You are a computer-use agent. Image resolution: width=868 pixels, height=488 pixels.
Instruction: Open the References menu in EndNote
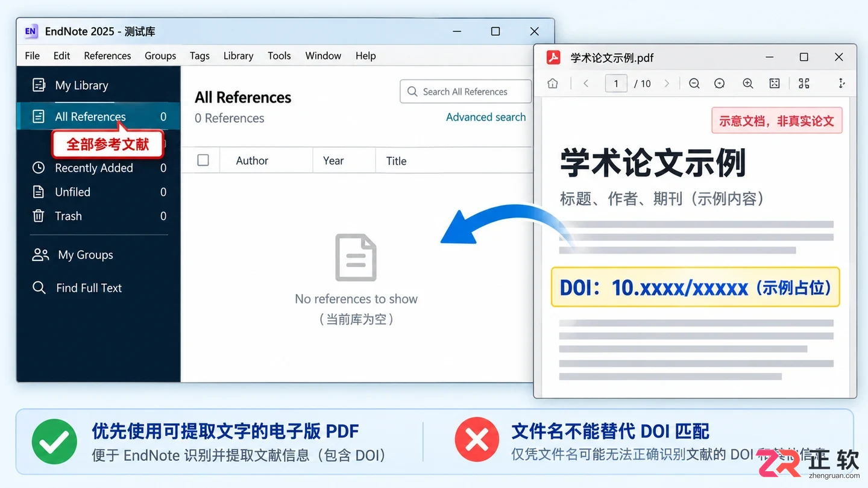tap(107, 55)
